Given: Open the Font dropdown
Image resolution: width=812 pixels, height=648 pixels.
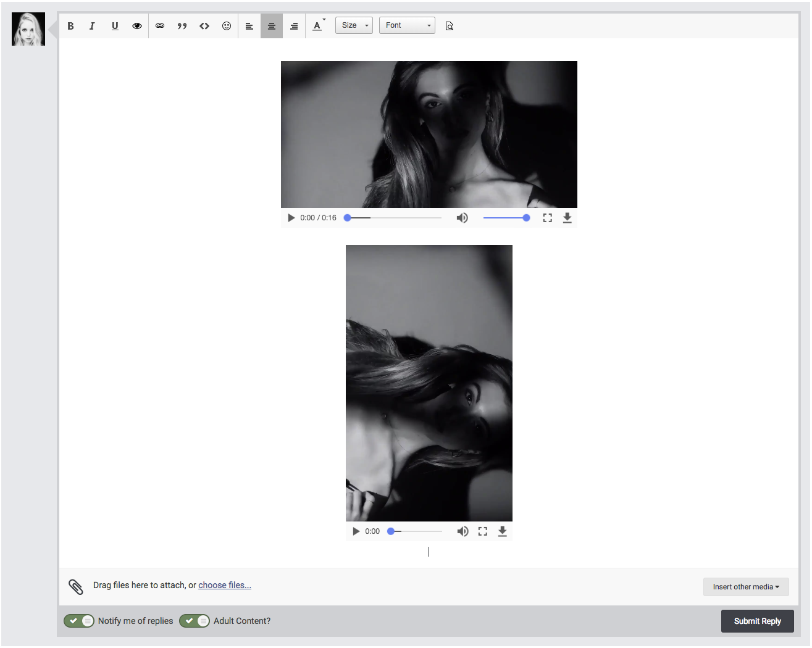Looking at the screenshot, I should [407, 25].
